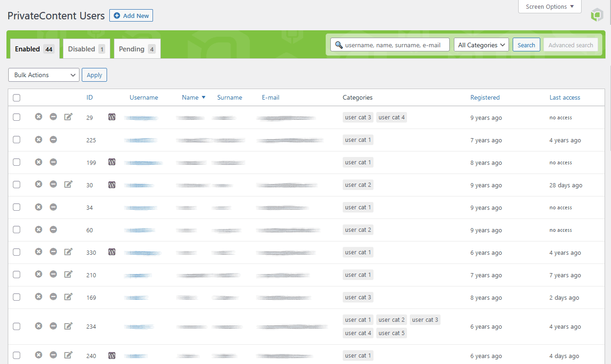
Task: Switch to the Disabled users tab
Action: pyautogui.click(x=86, y=49)
